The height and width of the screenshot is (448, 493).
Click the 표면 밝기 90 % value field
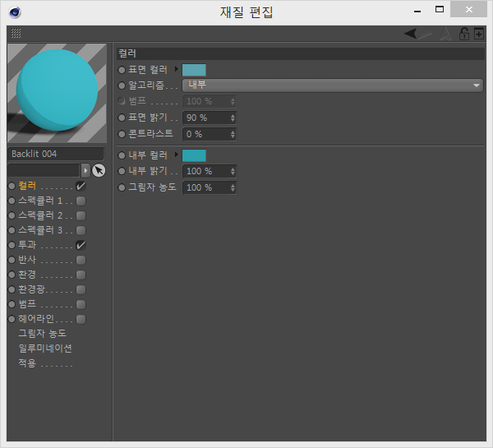point(206,118)
